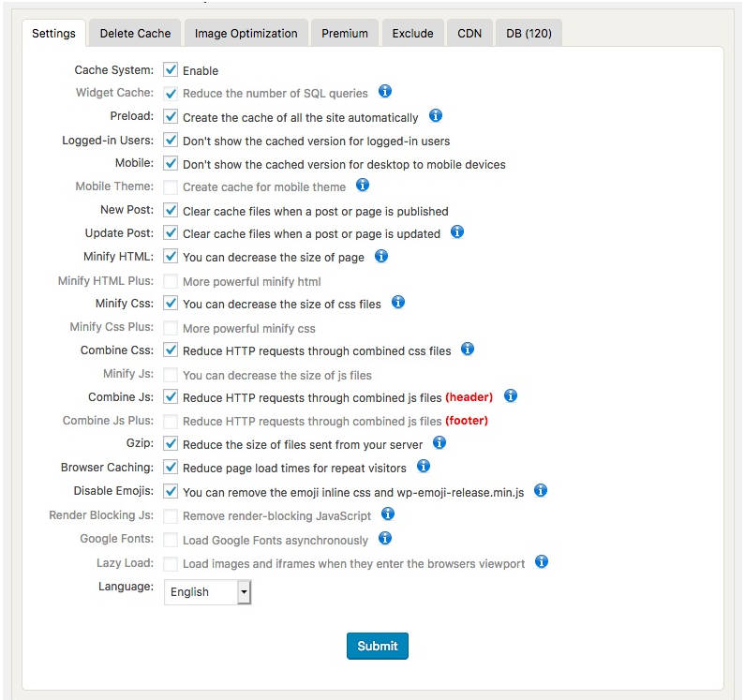The width and height of the screenshot is (745, 700).
Task: Show info for Minify HTML option
Action: pos(381,256)
